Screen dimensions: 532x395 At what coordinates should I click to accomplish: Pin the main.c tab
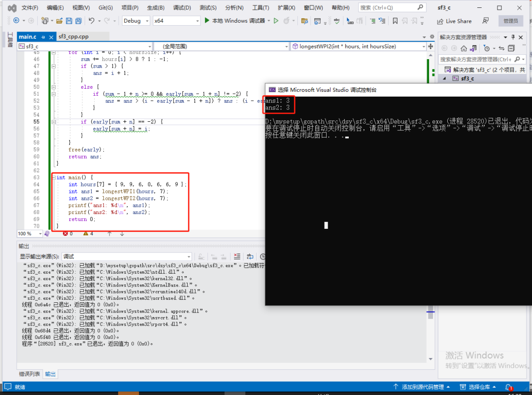tap(43, 37)
